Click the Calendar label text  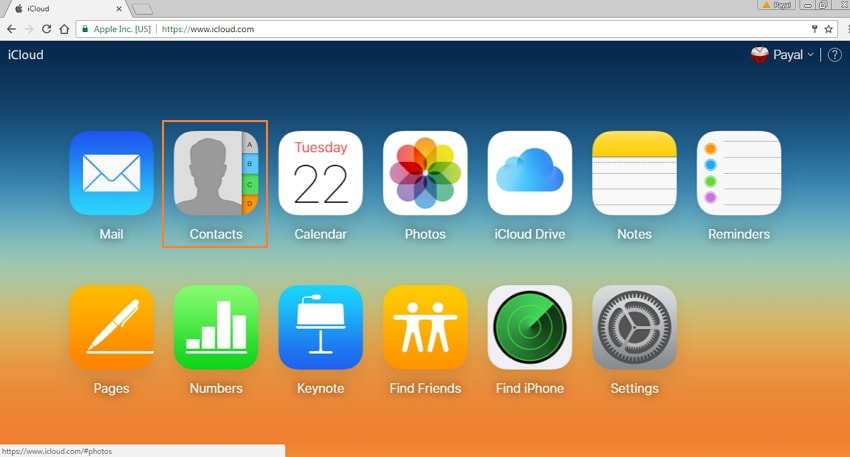click(320, 234)
